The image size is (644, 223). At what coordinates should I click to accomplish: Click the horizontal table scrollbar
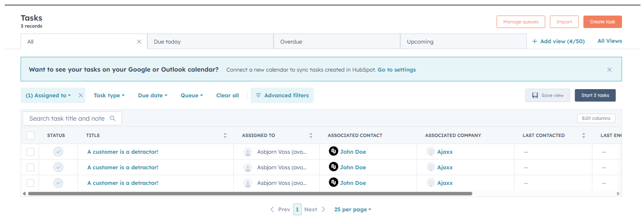(249, 193)
